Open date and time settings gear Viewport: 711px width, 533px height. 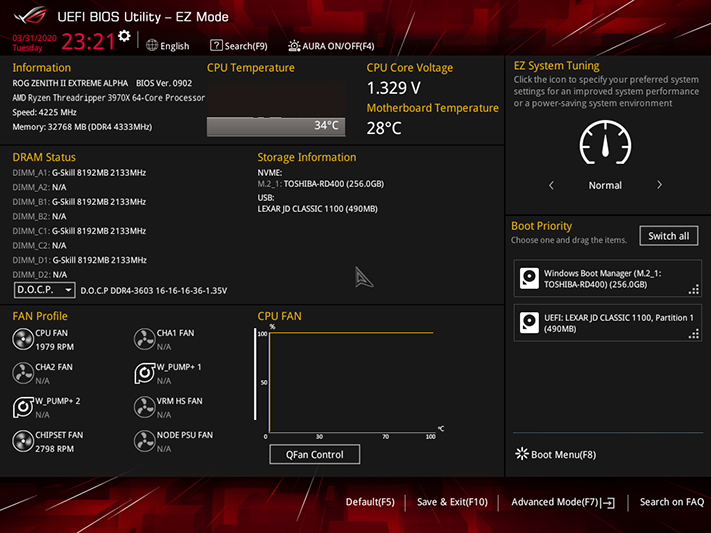124,36
